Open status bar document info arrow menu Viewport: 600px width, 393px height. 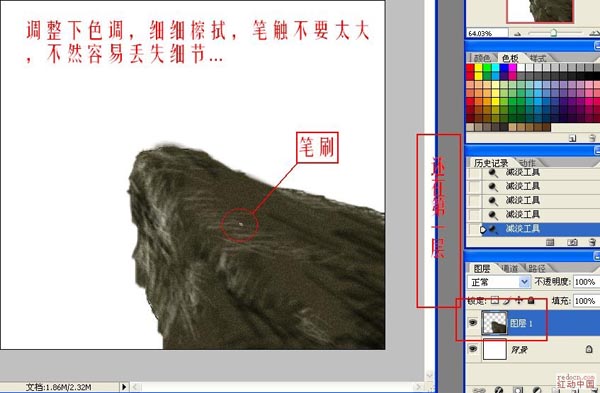tap(124, 387)
